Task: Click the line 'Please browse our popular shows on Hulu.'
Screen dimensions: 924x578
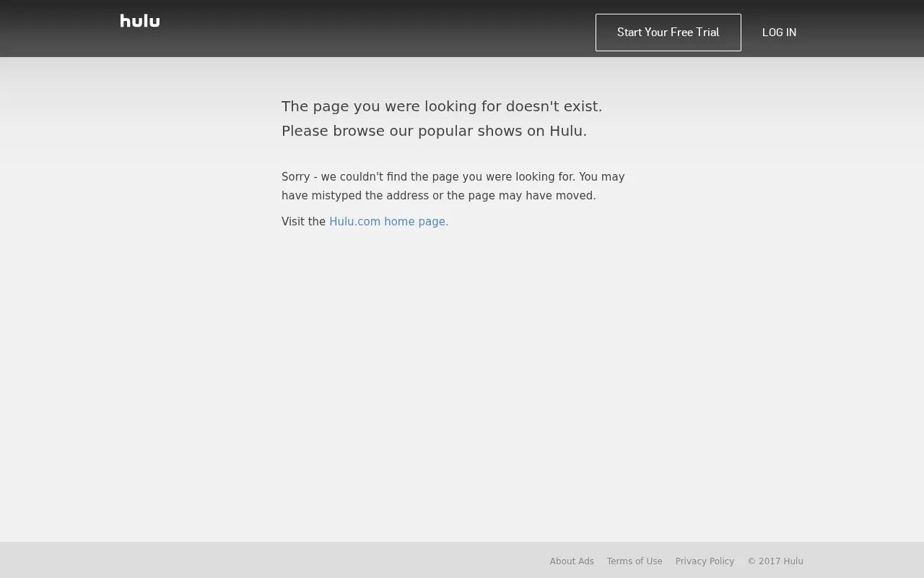Action: 434,131
